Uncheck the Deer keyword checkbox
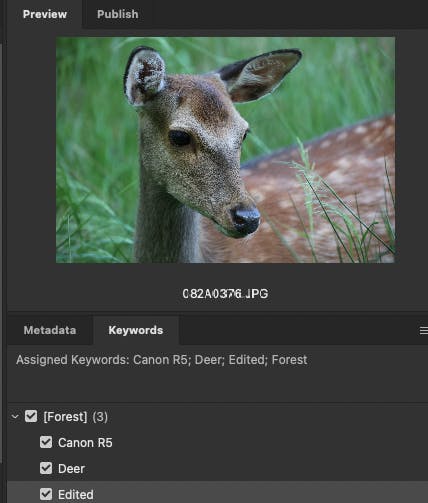This screenshot has width=428, height=503. coord(46,468)
